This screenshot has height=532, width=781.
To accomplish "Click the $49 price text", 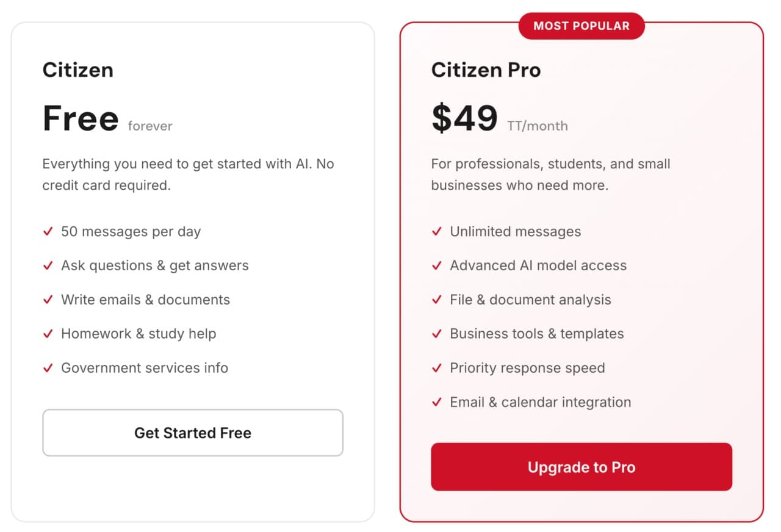I will click(x=464, y=118).
